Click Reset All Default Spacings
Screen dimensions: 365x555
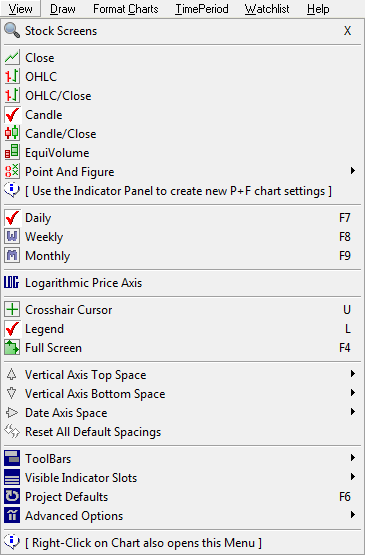coord(93,432)
